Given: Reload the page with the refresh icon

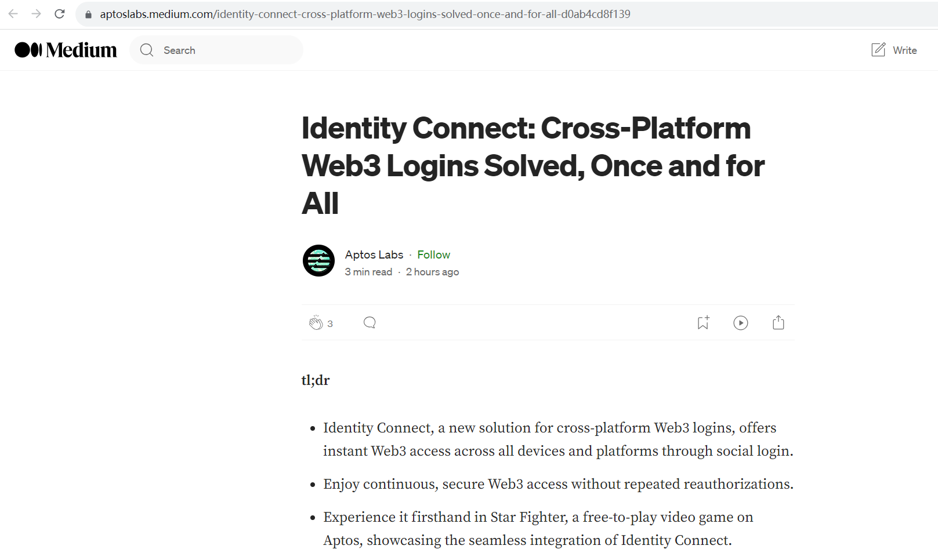Looking at the screenshot, I should (59, 14).
